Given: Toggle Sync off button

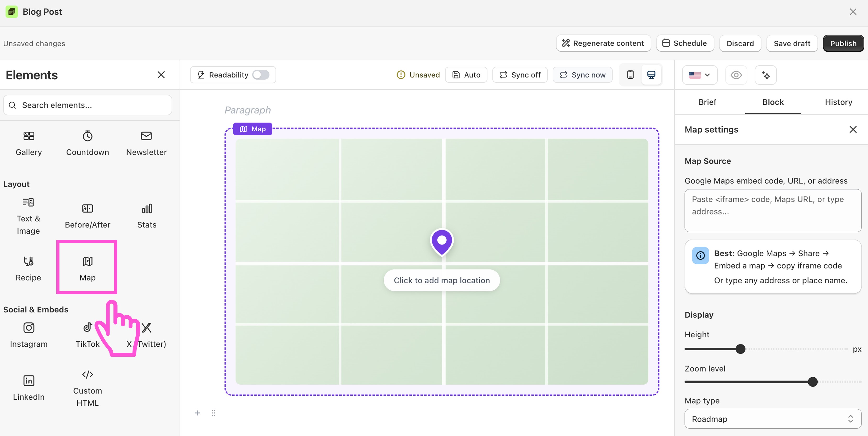Looking at the screenshot, I should (520, 75).
